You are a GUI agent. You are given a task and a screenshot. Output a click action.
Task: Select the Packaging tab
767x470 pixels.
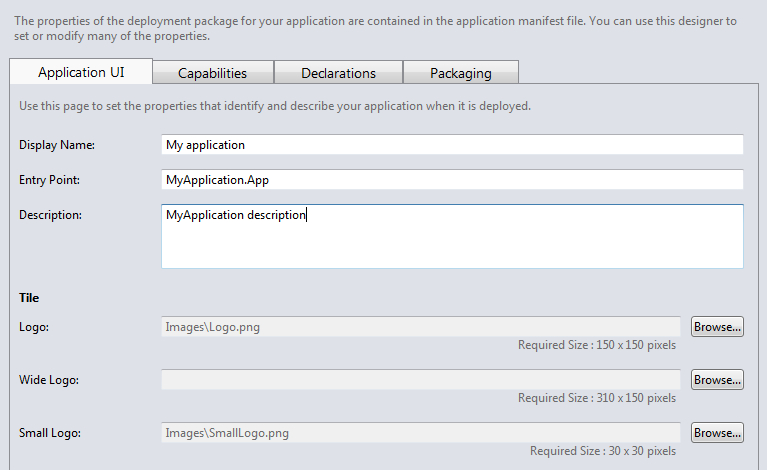[460, 73]
